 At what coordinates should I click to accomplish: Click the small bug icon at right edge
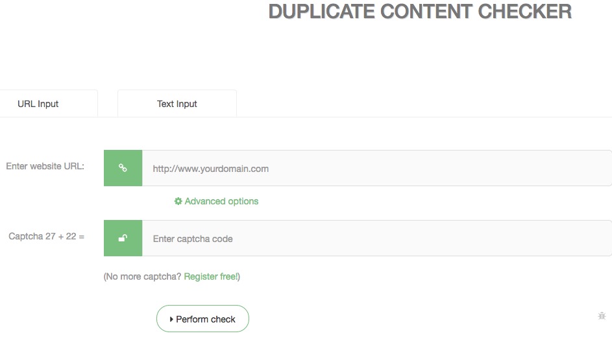[602, 316]
